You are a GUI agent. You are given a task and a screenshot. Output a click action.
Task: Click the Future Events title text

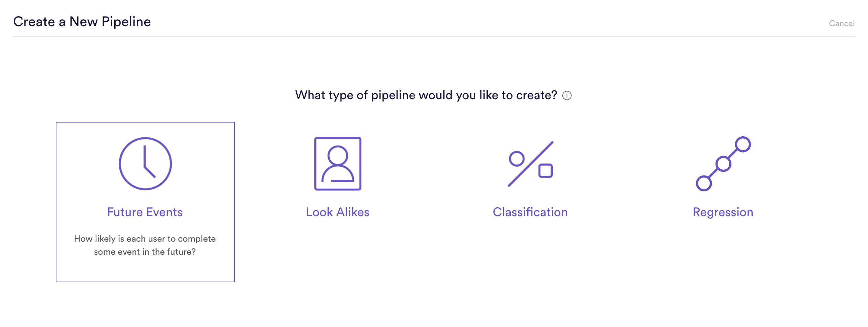tap(145, 212)
